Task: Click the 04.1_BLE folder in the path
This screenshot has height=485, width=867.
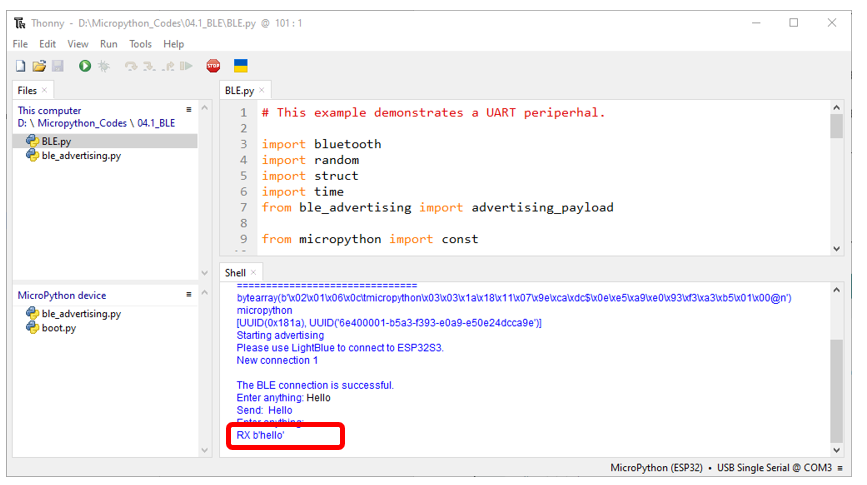Action: coord(156,123)
